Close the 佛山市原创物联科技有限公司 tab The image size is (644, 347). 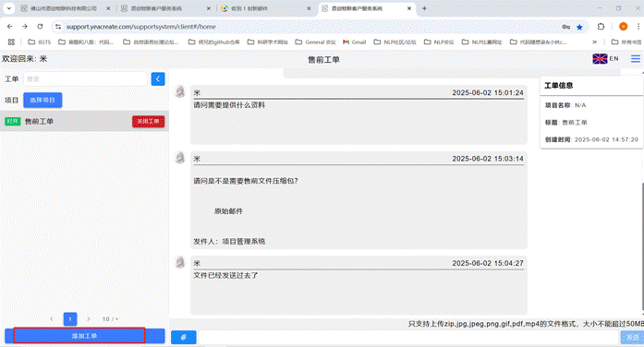(108, 8)
